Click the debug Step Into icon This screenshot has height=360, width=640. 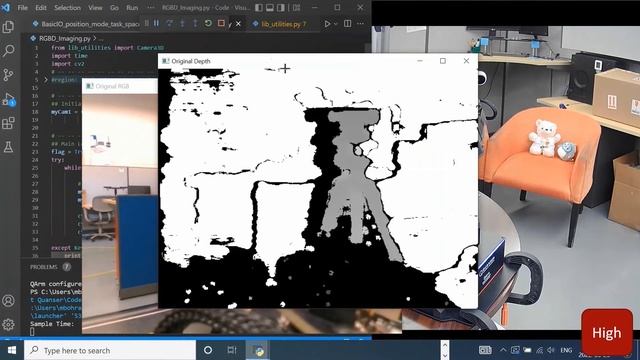(182, 24)
